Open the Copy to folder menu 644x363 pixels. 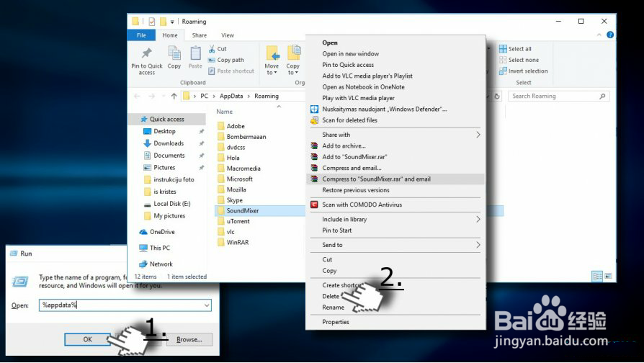coord(293,60)
